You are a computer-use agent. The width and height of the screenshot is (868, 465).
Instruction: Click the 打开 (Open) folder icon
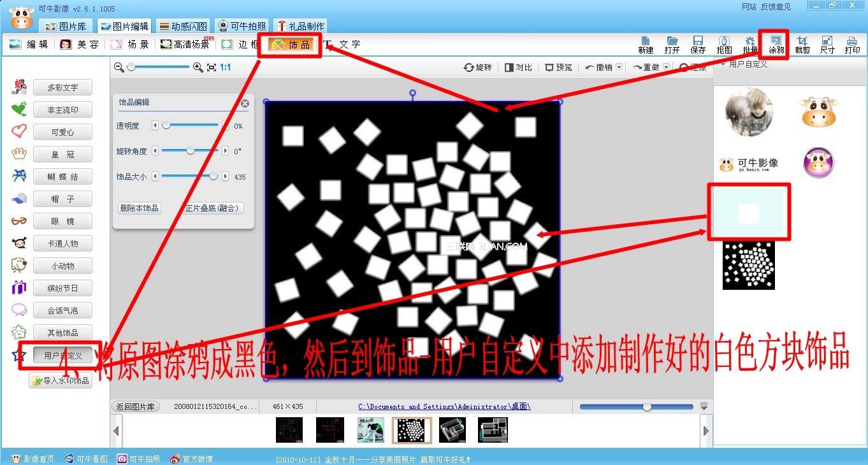tap(672, 45)
